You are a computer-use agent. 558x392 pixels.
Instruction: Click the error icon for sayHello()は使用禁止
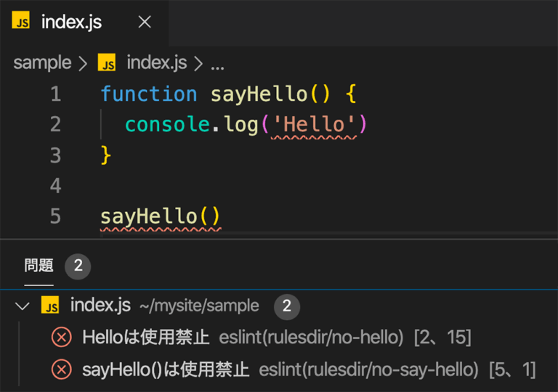(x=62, y=369)
